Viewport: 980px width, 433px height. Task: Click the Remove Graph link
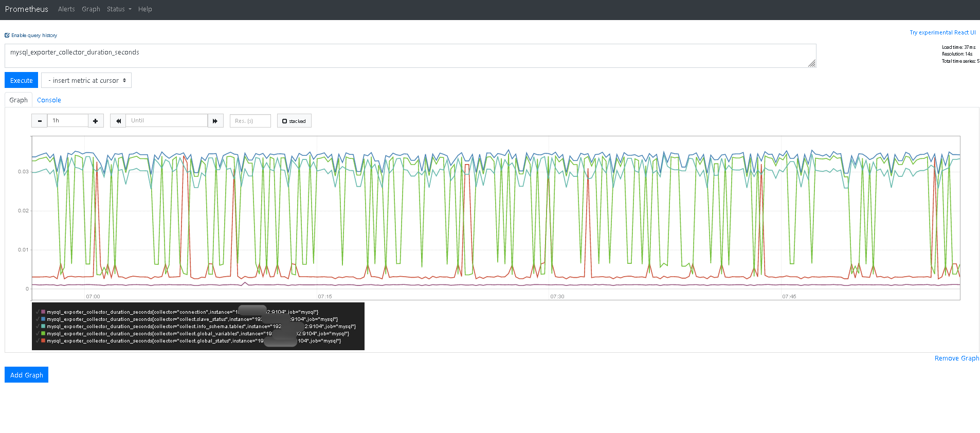(956, 358)
